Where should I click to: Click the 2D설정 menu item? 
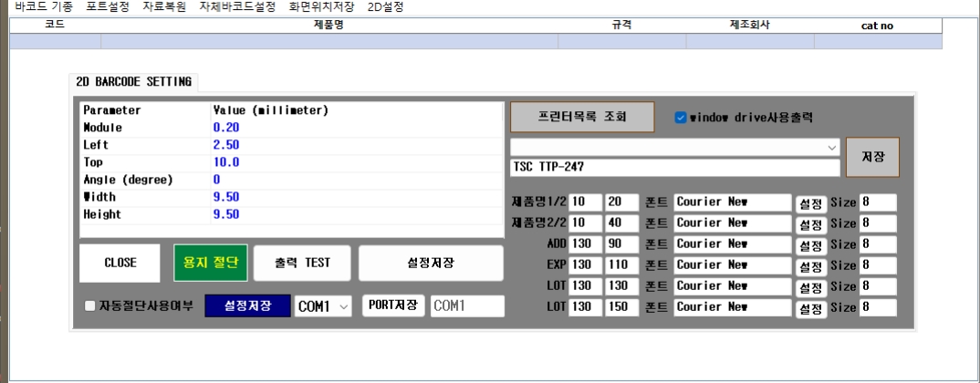click(385, 6)
